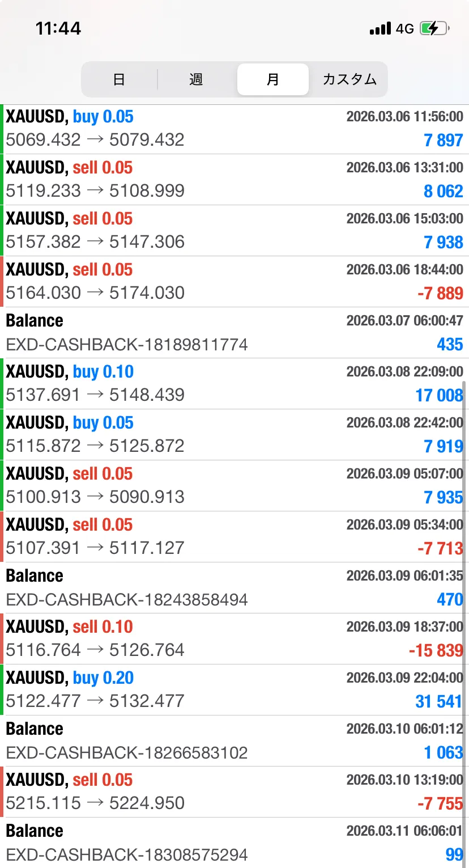The height and width of the screenshot is (868, 469).
Task: Select the 月 (month) tab
Action: [272, 79]
